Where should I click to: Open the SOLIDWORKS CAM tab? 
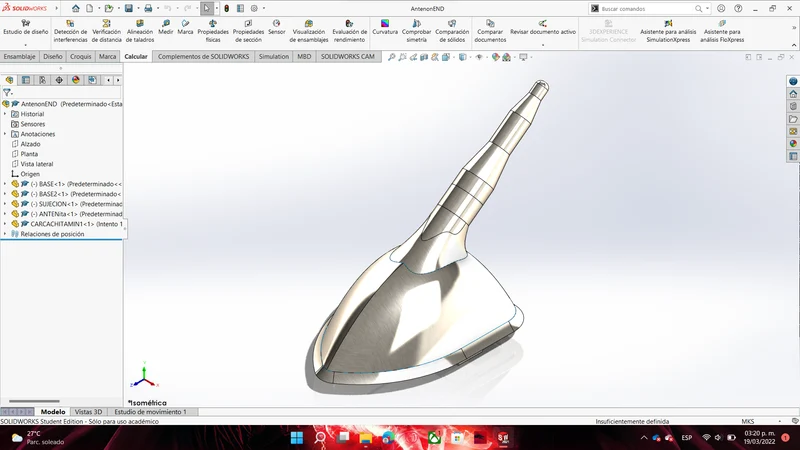pos(347,56)
